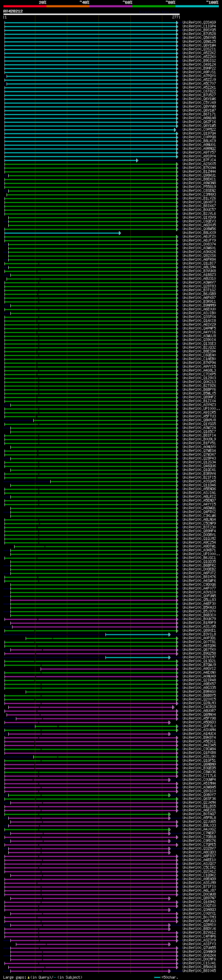Screen dimensions: 222x980
Task: Select the UniRef100_B6T171 label
Action: pos(199,114)
